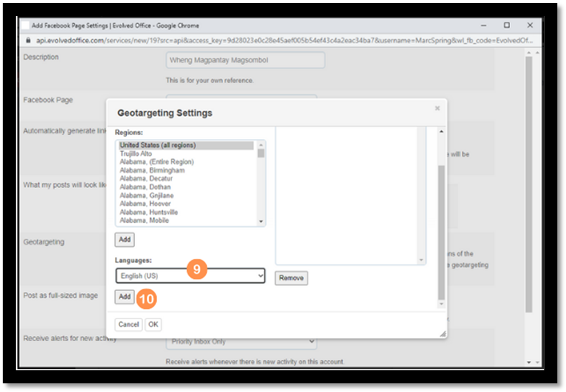566x392 pixels.
Task: Open the Receive alerts Priority Inbox Only dropdown
Action: 241,341
